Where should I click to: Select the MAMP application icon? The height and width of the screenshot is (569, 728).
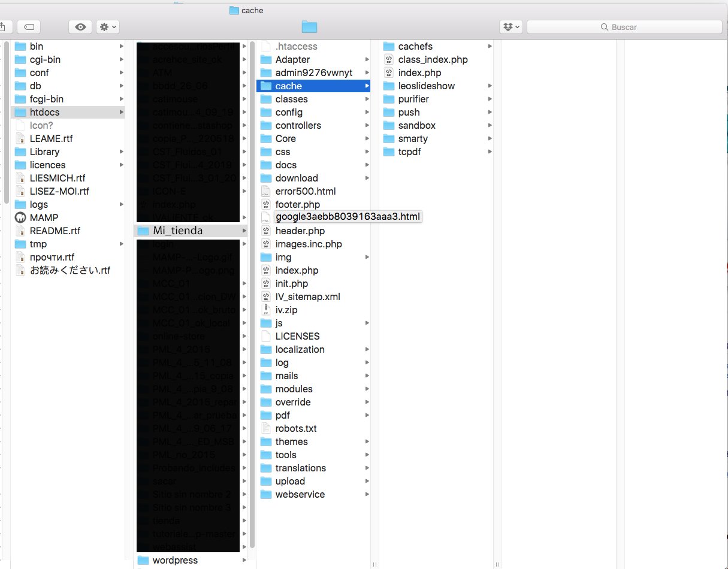click(20, 217)
